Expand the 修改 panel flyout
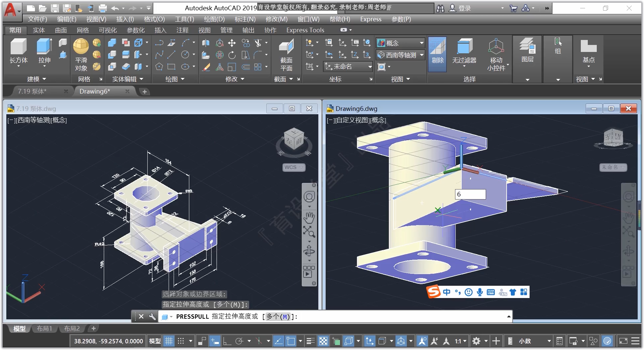The width and height of the screenshot is (644, 350). [x=235, y=79]
